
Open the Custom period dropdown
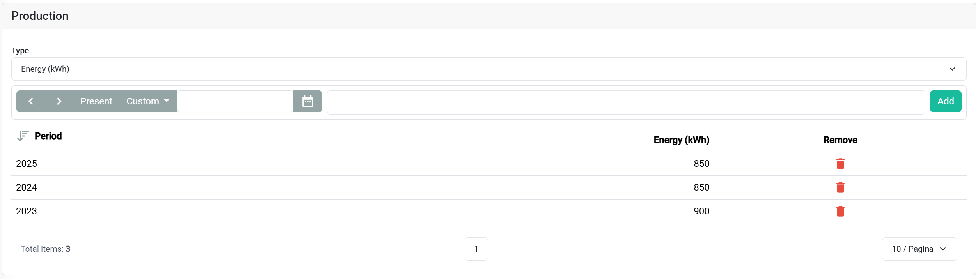tap(147, 101)
